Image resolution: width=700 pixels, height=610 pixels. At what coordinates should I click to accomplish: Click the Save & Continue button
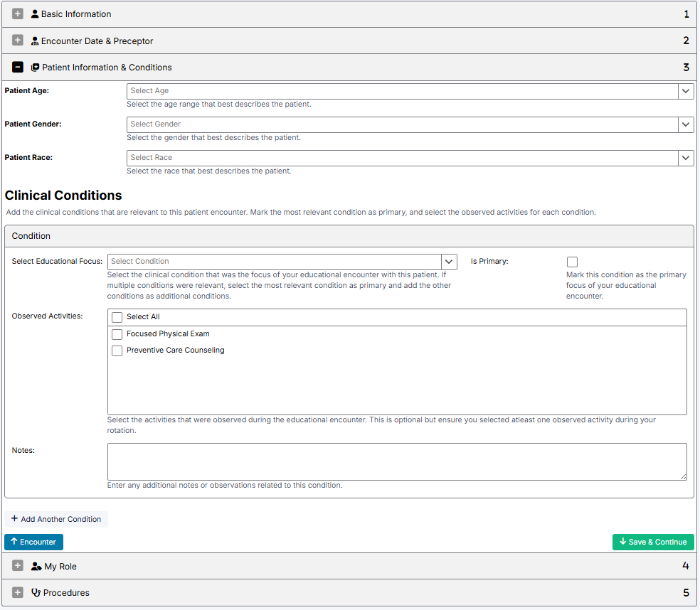pos(653,542)
